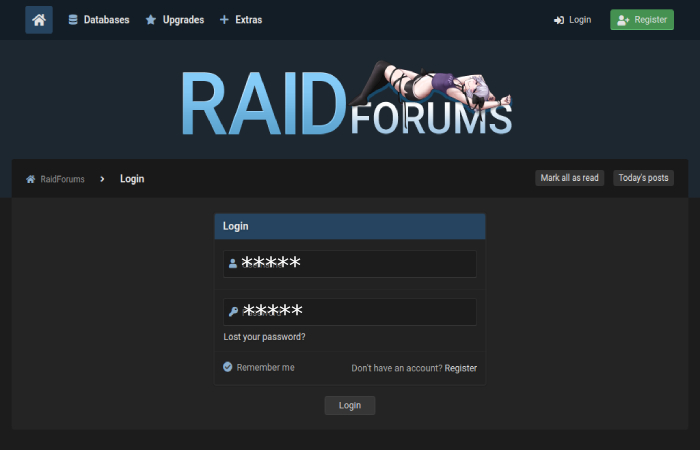Screen dimensions: 700x450
Task: Click Mark all as read button
Action: coord(570,178)
